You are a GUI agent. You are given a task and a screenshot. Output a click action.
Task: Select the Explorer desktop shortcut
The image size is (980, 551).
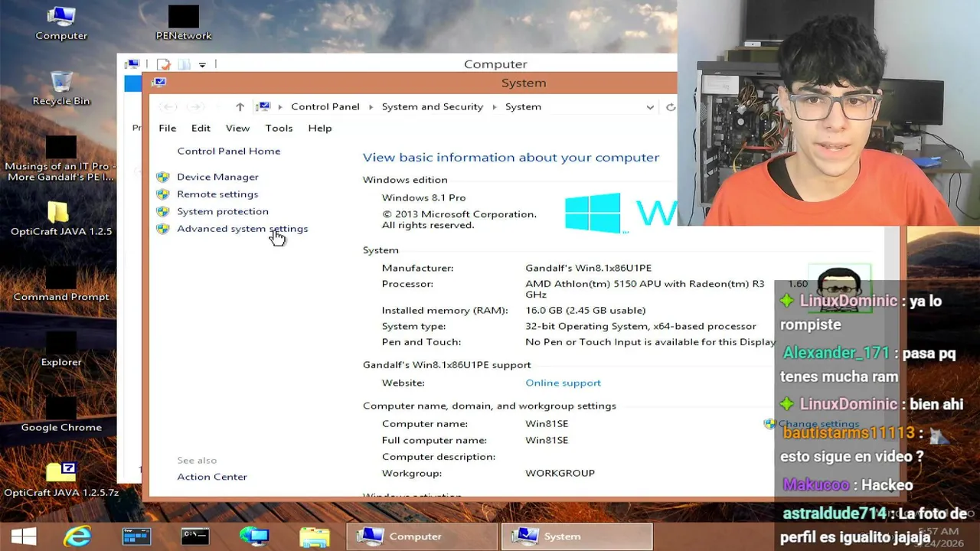[x=61, y=349]
